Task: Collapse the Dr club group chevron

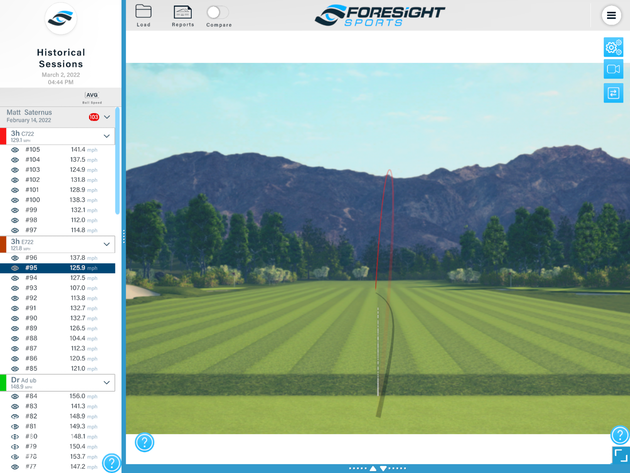Action: pos(107,382)
